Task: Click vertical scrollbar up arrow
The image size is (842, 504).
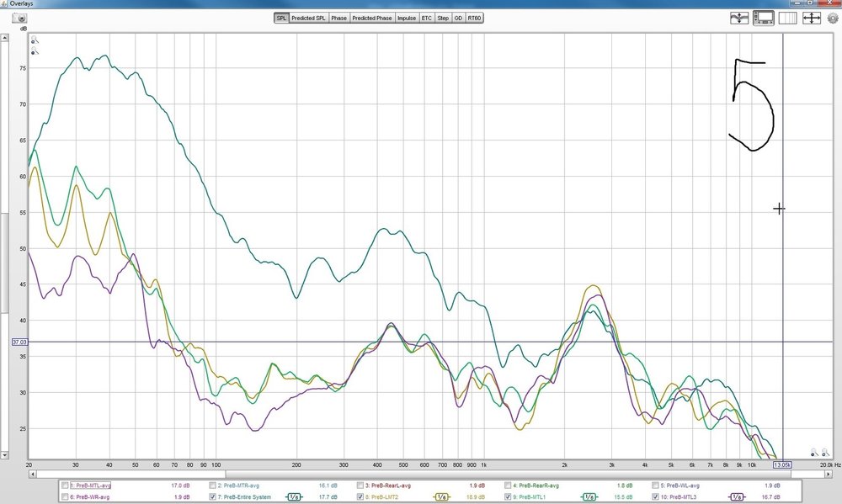Action: tap(4, 38)
